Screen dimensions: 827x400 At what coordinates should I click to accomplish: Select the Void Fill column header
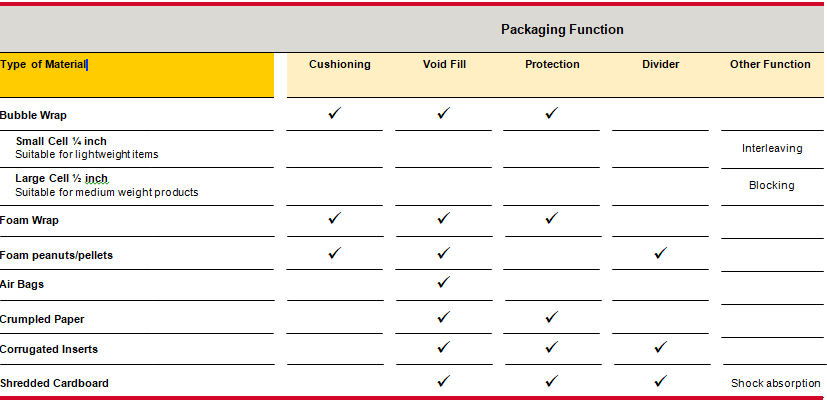pos(444,64)
